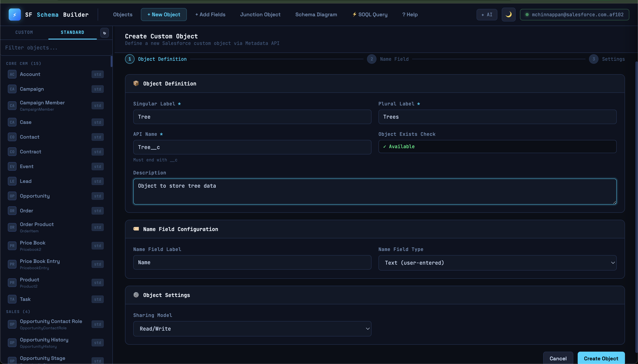Select the + New Object nav item
Screen dimensions: 638x364
click(x=164, y=15)
